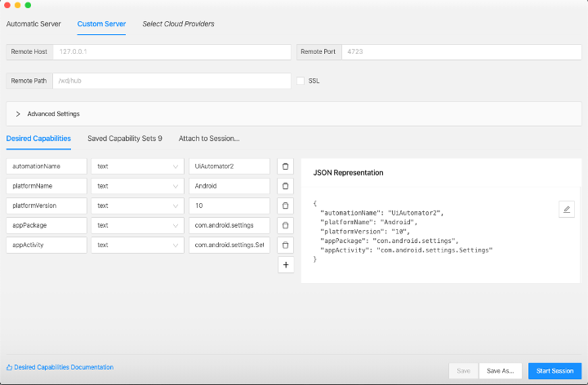Click "appActivity" line in JSON
The width and height of the screenshot is (588, 385).
tap(406, 250)
